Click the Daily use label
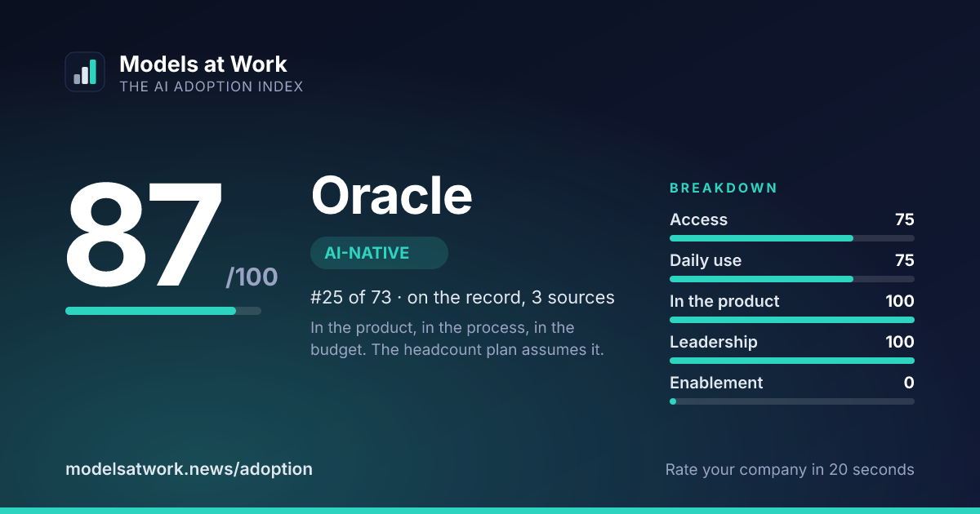The height and width of the screenshot is (514, 980). pyautogui.click(x=706, y=260)
